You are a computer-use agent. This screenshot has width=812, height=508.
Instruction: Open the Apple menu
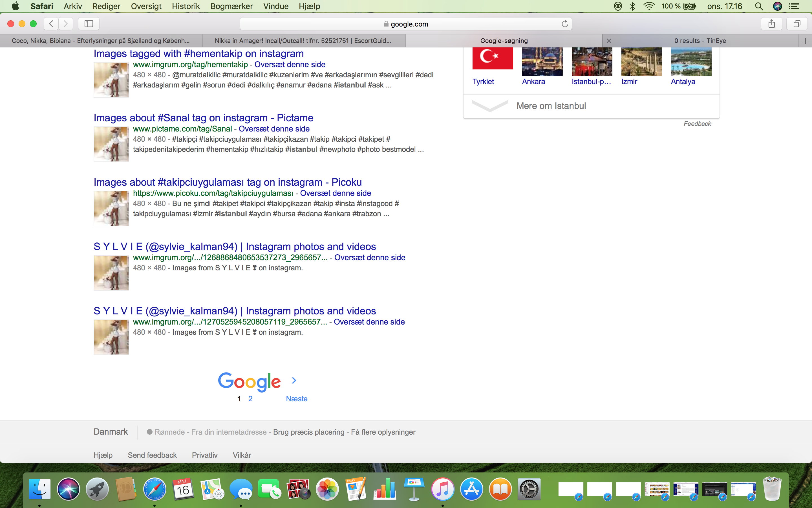15,6
